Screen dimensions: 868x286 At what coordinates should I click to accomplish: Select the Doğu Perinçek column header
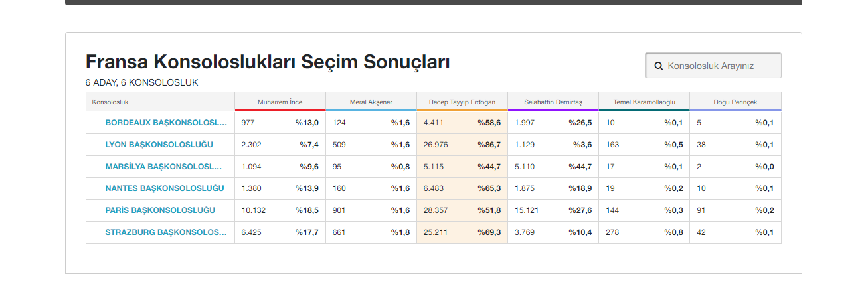pyautogui.click(x=735, y=102)
